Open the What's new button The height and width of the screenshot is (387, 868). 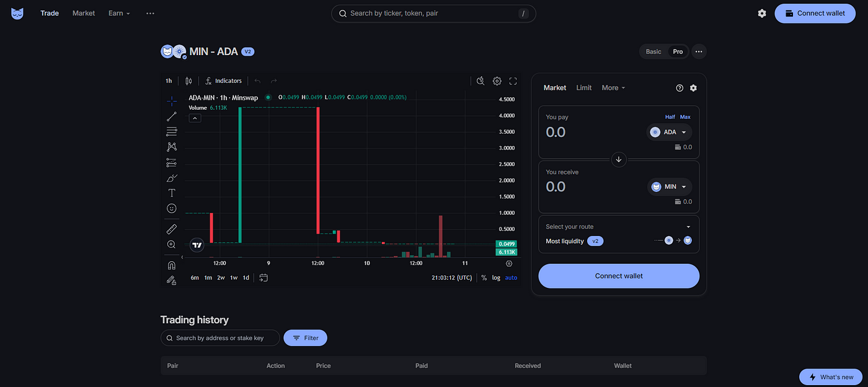click(830, 377)
